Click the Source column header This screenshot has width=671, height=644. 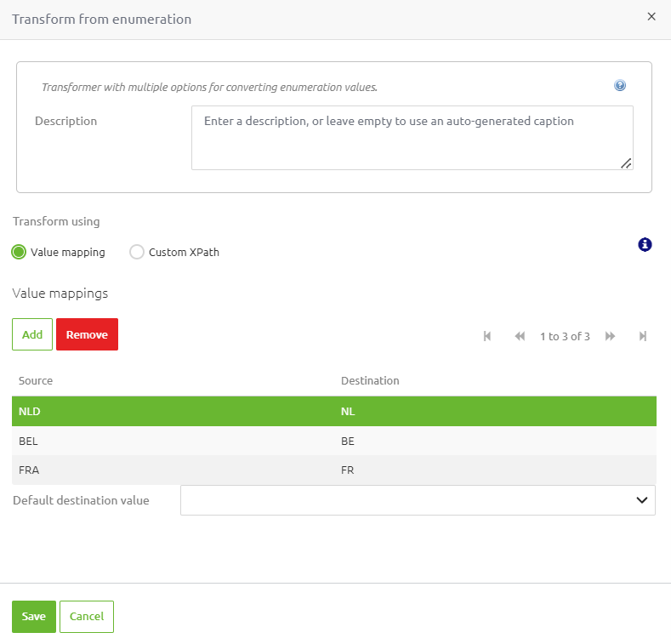coord(36,380)
